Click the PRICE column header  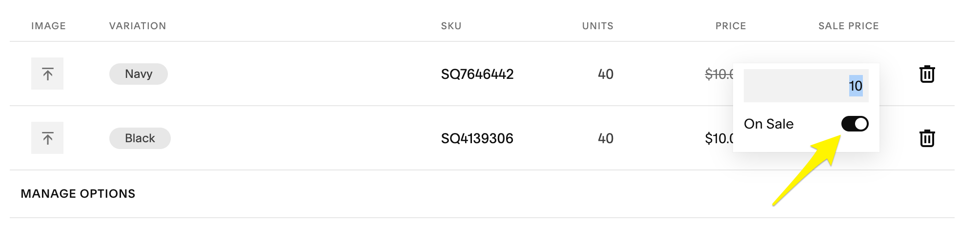pos(731,26)
